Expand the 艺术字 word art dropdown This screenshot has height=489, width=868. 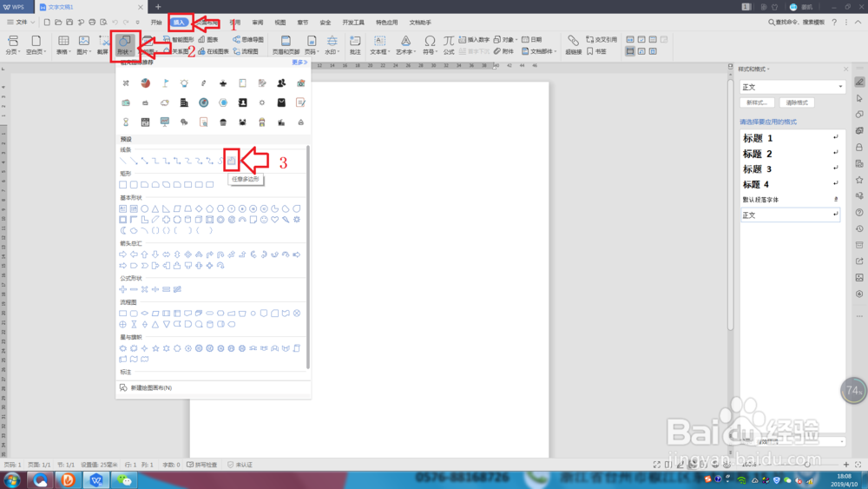click(x=405, y=44)
